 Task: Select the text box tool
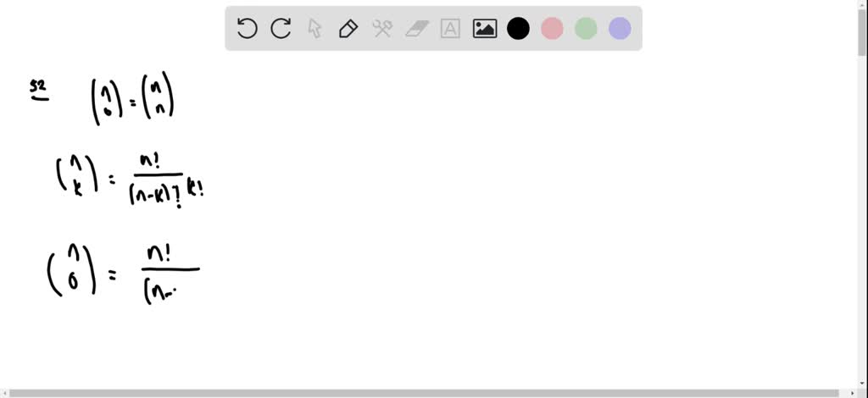[450, 28]
